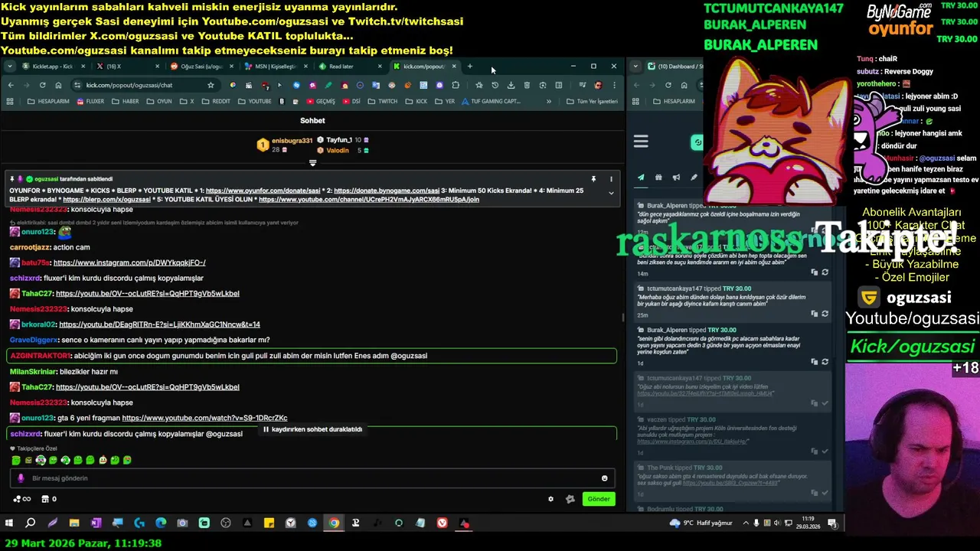Select the gift tab icon in Dashboard
Screen dimensions: 980x551
(x=658, y=178)
